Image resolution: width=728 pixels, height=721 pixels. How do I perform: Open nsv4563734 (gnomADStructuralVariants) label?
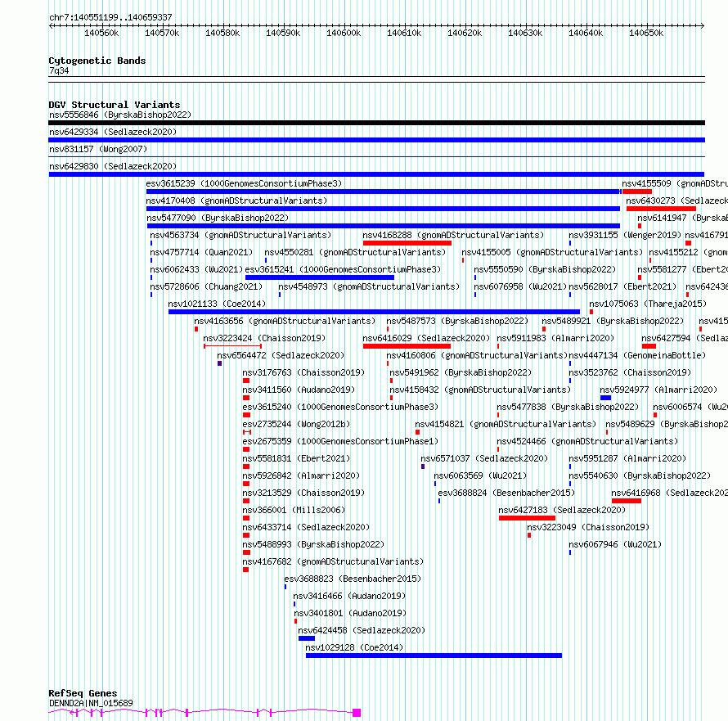click(240, 235)
